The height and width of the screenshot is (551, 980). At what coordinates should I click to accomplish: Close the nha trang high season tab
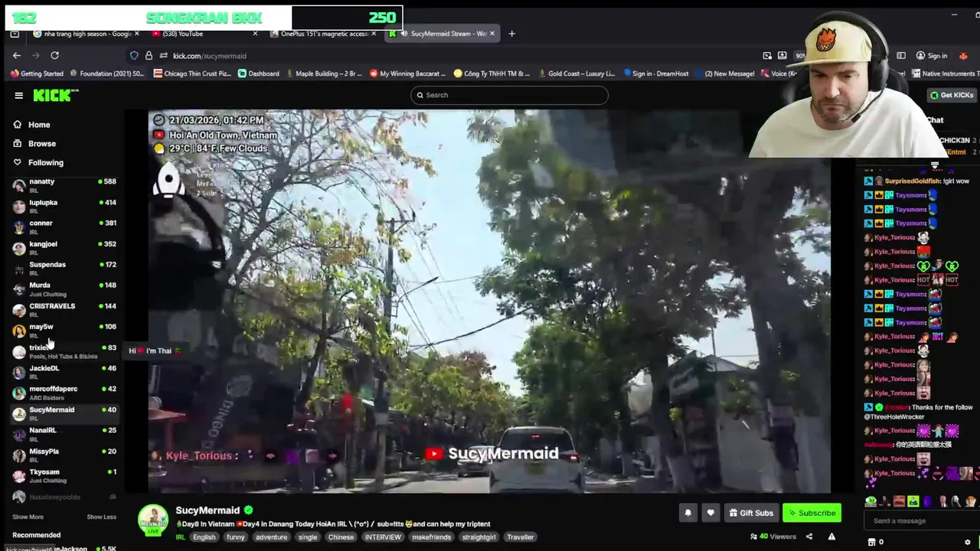[137, 34]
